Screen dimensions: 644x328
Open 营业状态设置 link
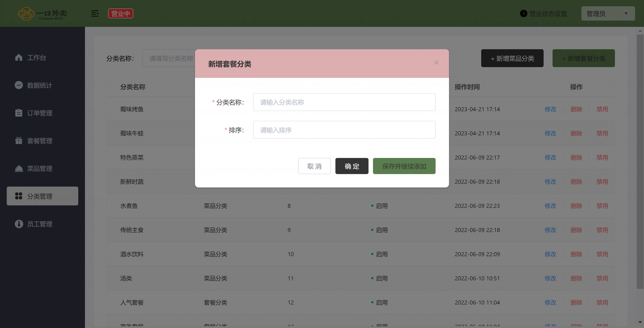coord(548,13)
